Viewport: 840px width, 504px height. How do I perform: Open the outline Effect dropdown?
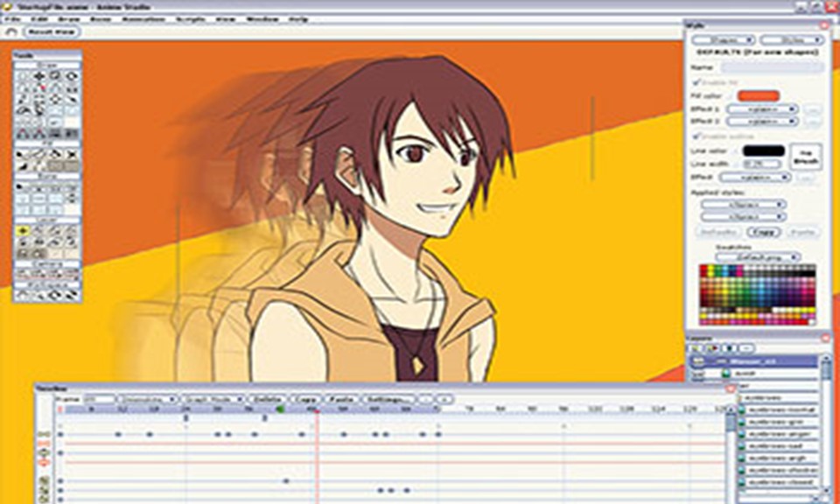[x=755, y=177]
